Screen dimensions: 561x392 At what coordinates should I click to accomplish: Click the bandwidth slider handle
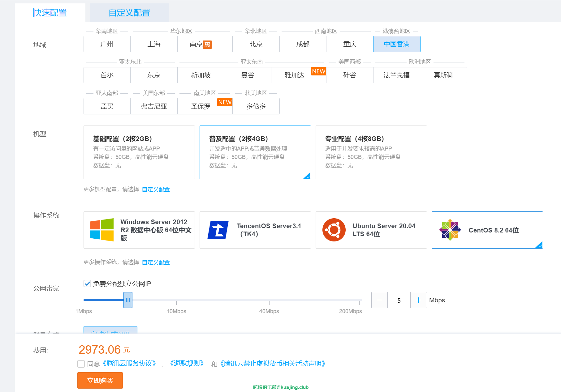pos(128,300)
